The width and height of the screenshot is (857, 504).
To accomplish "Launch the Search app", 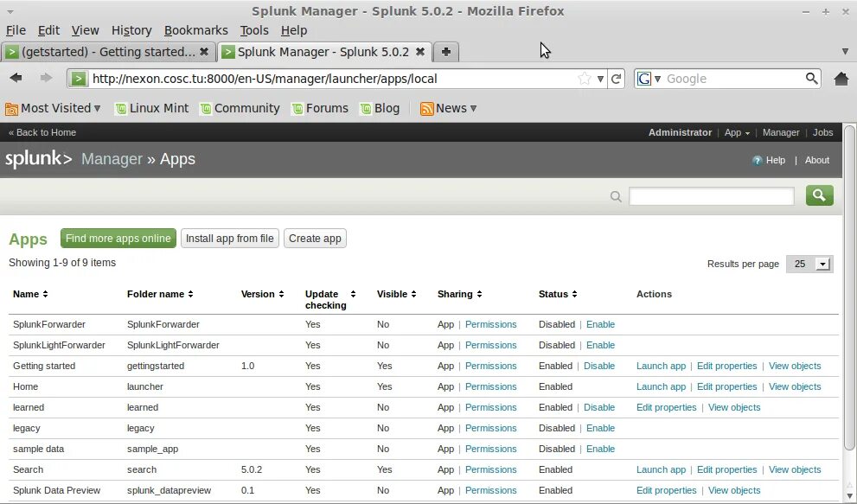I will pos(661,469).
